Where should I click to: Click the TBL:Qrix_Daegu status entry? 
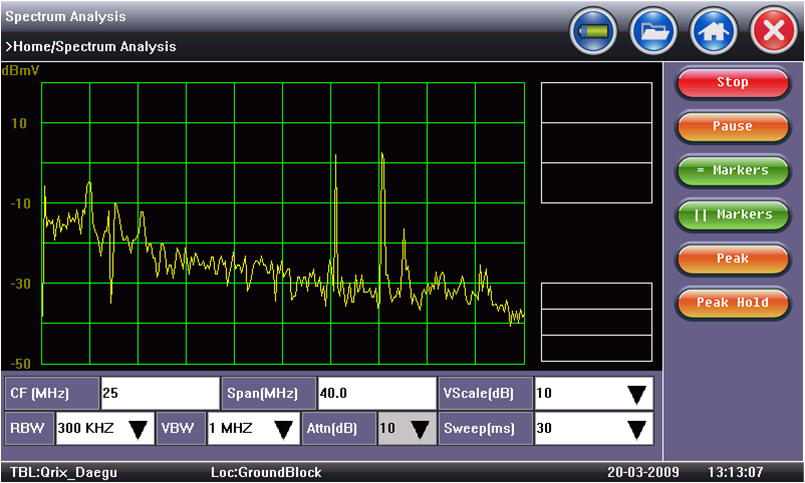point(64,472)
